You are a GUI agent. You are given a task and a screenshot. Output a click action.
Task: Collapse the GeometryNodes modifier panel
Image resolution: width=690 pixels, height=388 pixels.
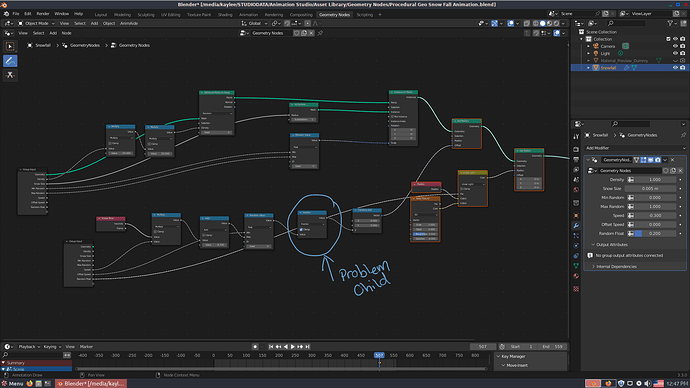point(588,160)
